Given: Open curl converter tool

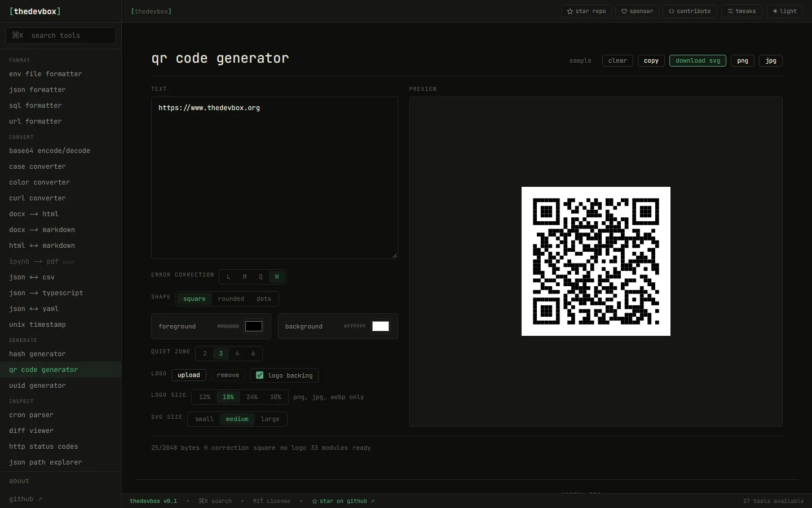Looking at the screenshot, I should click(x=60, y=198).
